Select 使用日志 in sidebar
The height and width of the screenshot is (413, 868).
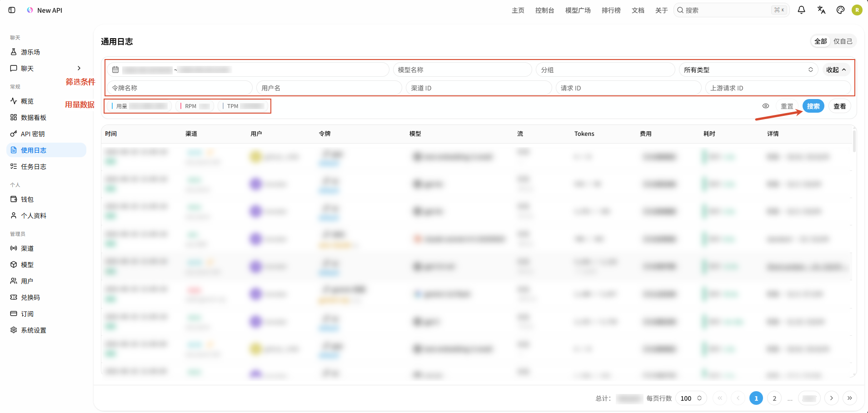point(46,150)
